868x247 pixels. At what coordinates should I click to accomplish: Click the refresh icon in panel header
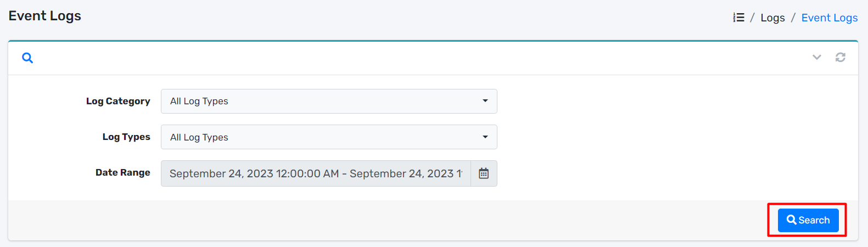tap(841, 57)
